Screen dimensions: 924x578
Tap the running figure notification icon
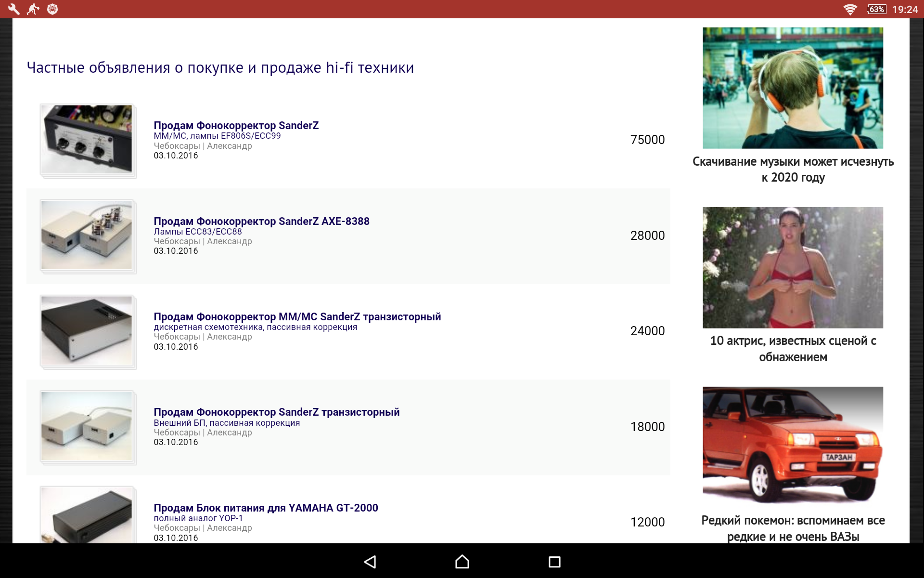(x=33, y=9)
